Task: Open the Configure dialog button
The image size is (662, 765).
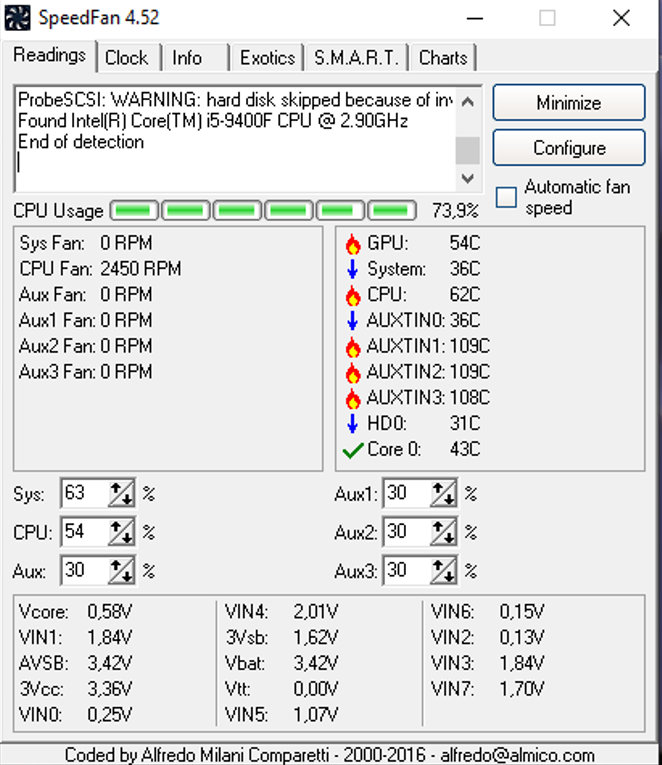Action: (x=569, y=148)
